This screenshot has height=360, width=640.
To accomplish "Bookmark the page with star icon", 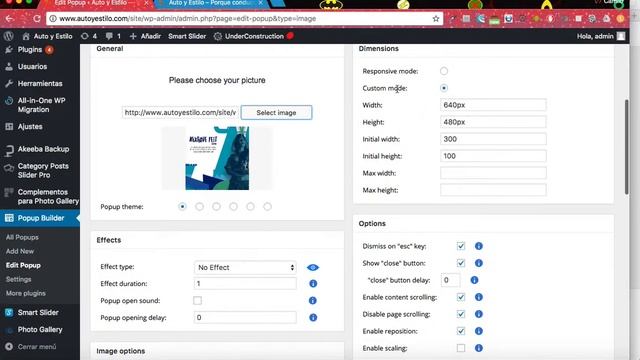I will 436,19.
